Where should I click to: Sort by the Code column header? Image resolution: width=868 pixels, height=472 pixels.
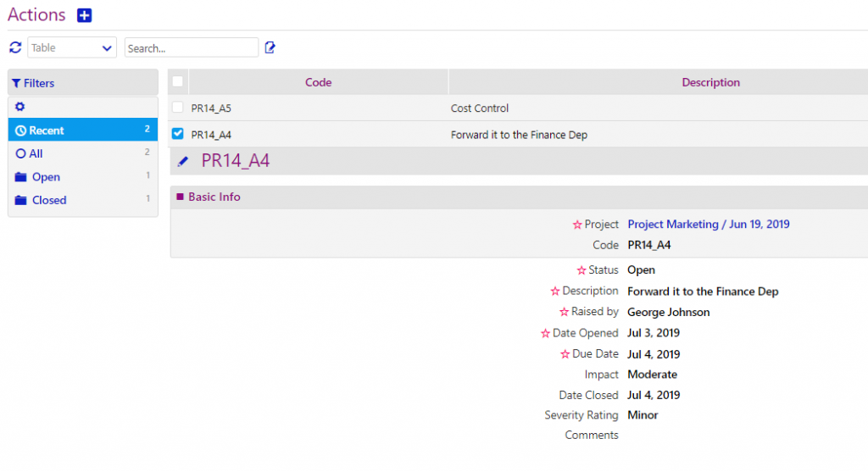pyautogui.click(x=318, y=82)
